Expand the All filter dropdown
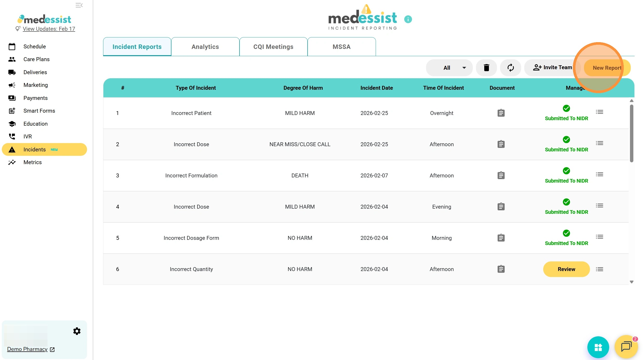Image resolution: width=644 pixels, height=360 pixels. (449, 68)
